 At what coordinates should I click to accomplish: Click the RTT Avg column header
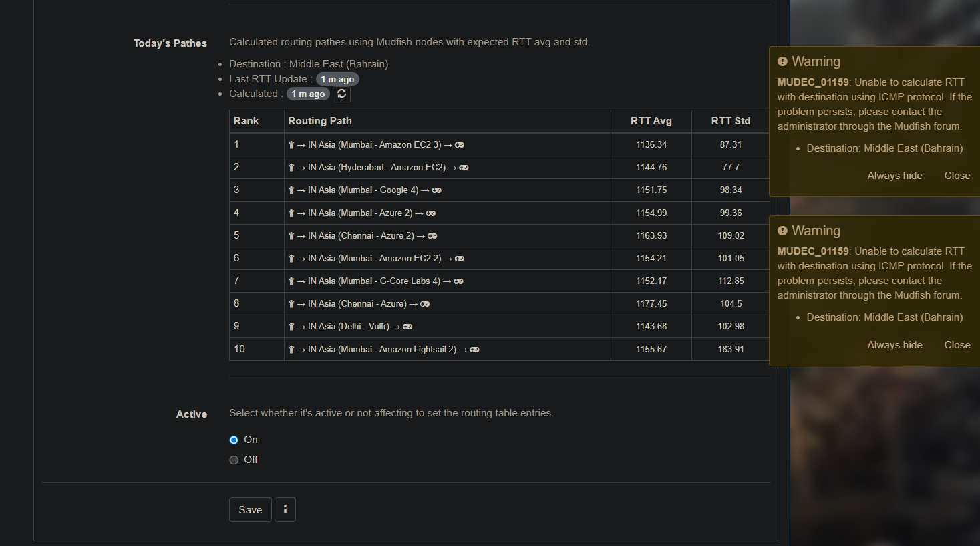point(651,121)
